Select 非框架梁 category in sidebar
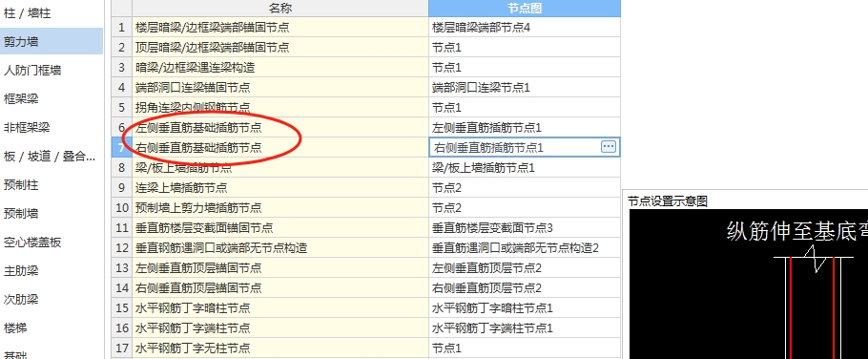 (27, 127)
